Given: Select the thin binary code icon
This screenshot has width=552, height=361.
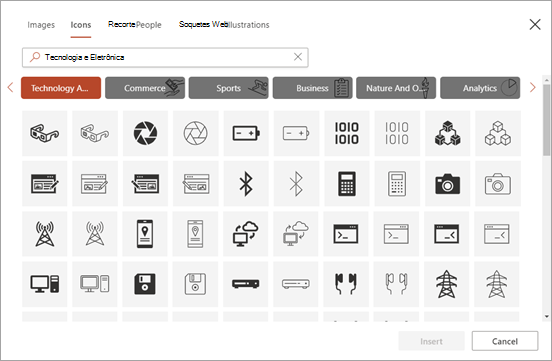Looking at the screenshot, I should [397, 133].
